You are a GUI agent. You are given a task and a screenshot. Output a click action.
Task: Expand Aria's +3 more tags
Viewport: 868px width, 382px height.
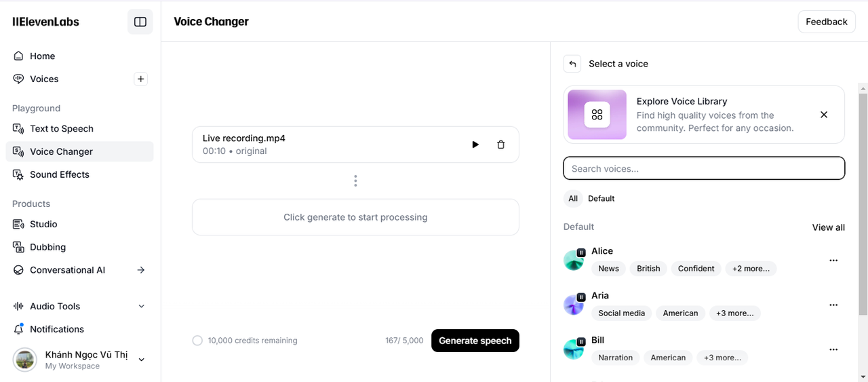[x=735, y=313]
